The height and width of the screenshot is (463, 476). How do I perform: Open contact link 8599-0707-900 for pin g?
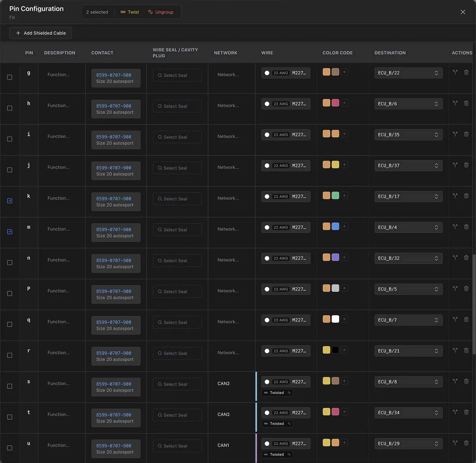point(114,75)
